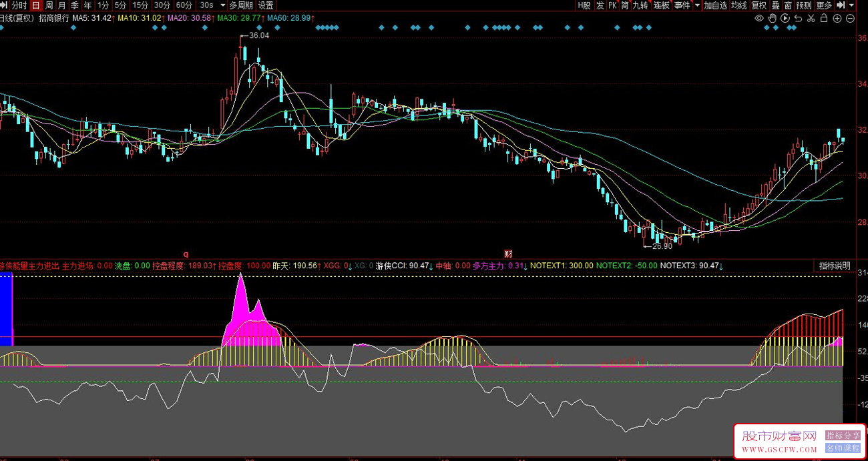868x461 pixels.
Task: Zoom out with the minus circle icon
Action: click(850, 18)
